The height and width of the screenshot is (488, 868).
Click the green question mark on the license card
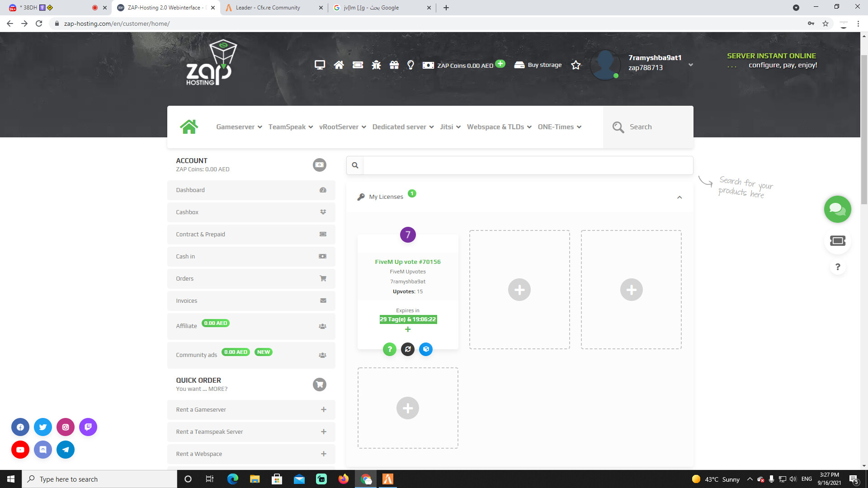click(389, 349)
